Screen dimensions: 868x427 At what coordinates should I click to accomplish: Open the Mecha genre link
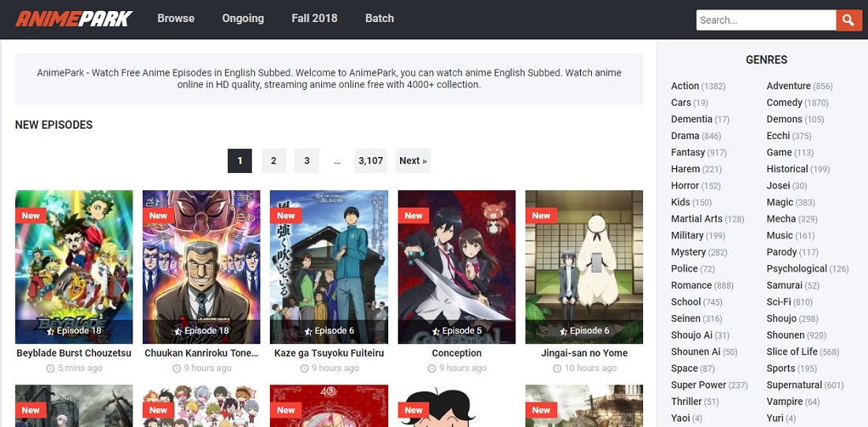point(781,219)
